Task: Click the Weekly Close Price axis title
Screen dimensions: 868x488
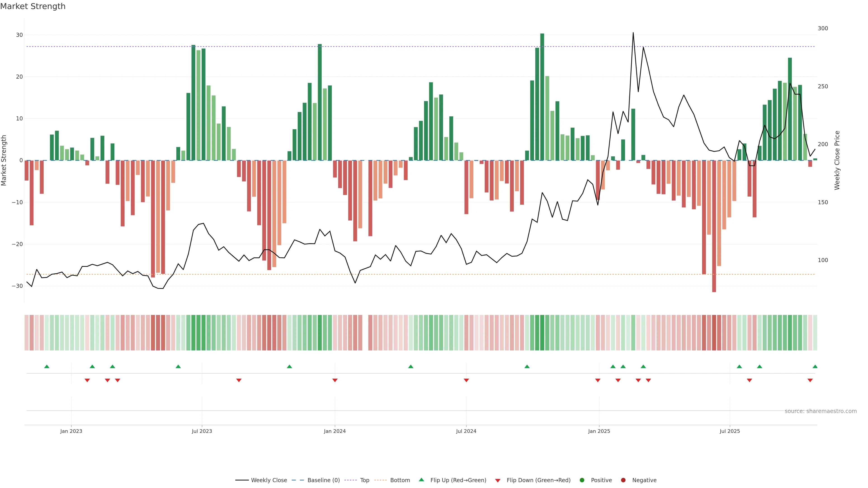Action: 837,160
